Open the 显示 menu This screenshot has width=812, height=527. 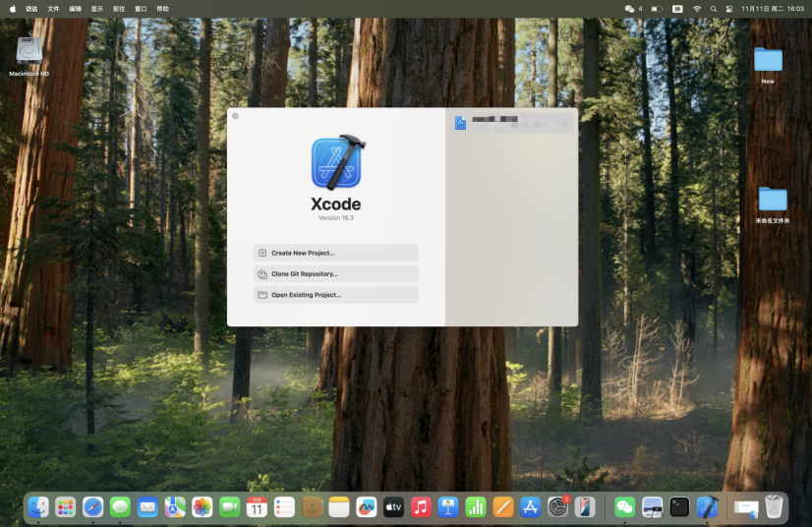(x=97, y=9)
